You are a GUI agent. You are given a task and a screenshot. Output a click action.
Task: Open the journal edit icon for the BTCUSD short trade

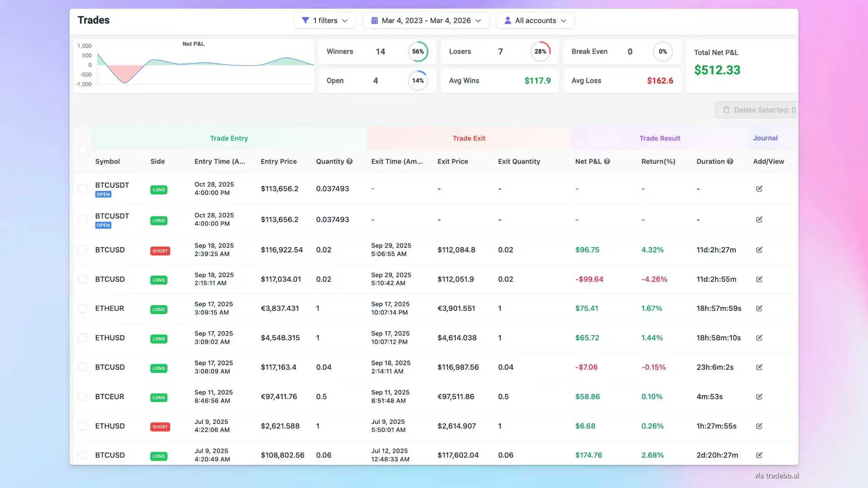[x=759, y=250]
